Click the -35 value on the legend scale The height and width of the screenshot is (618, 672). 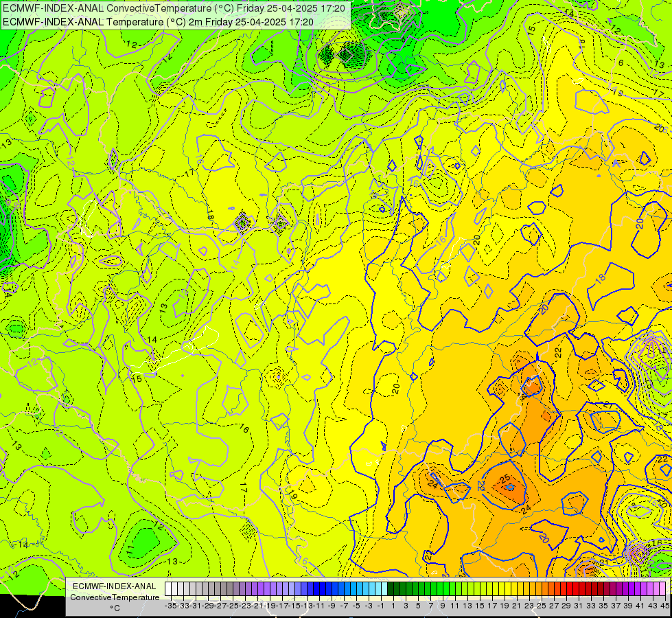coord(170,606)
